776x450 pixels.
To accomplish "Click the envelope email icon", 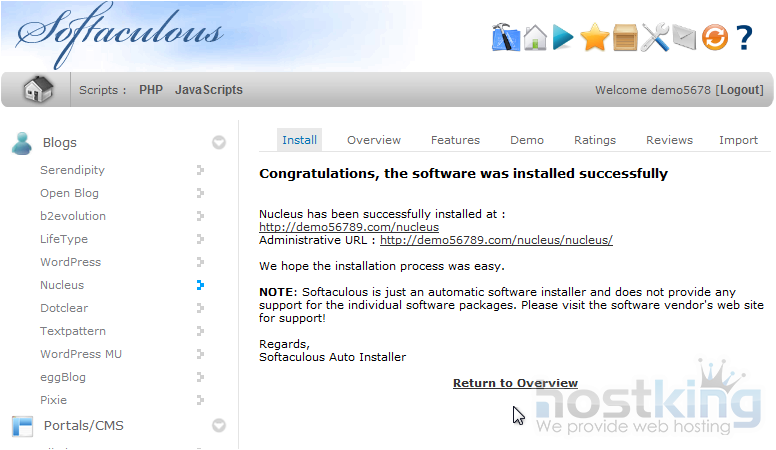I will coord(684,38).
